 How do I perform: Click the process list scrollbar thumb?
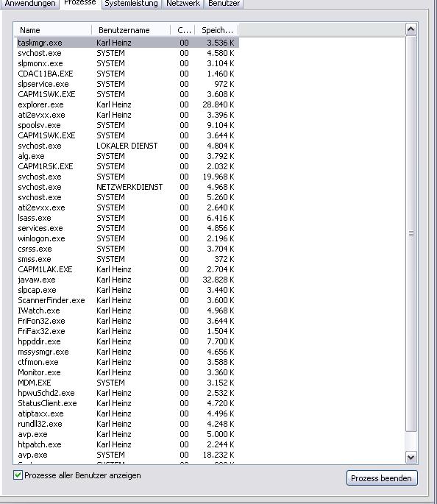pos(411,234)
